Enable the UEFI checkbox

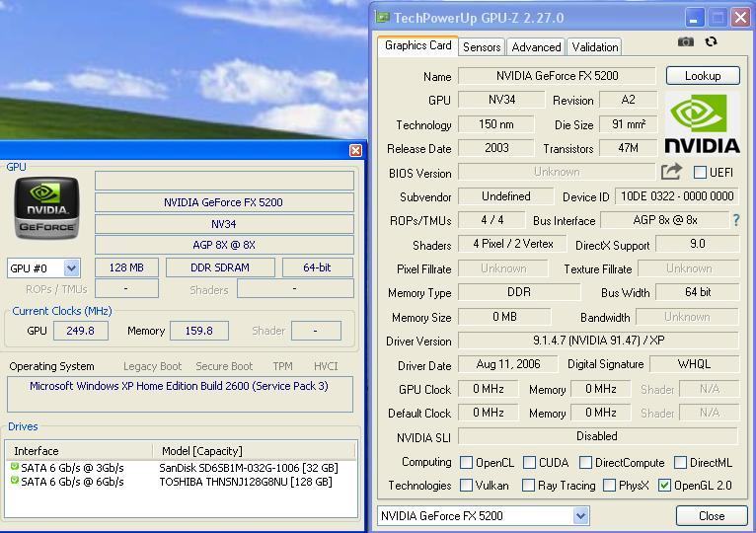pos(700,173)
